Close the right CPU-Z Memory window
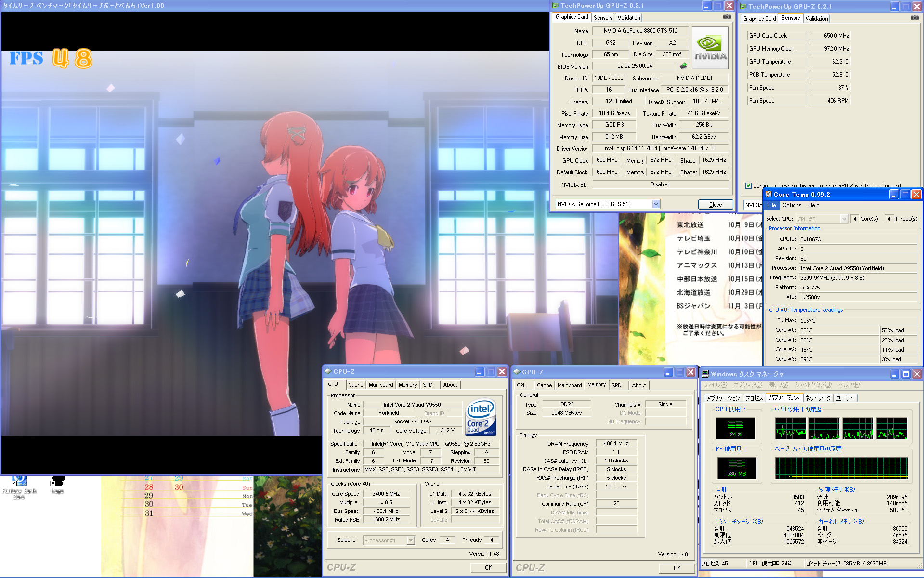The height and width of the screenshot is (578, 924). 690,372
